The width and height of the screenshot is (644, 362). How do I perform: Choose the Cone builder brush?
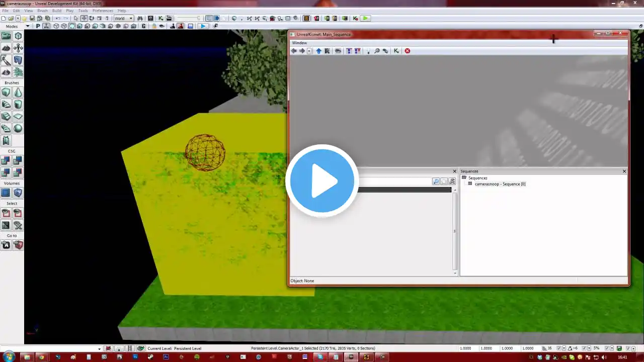tap(18, 93)
